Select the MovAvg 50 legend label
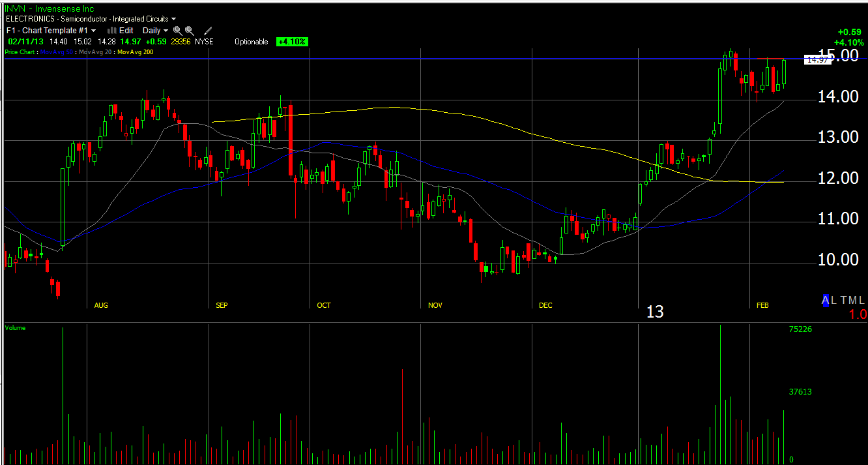The width and height of the screenshot is (868, 465). pos(57,52)
